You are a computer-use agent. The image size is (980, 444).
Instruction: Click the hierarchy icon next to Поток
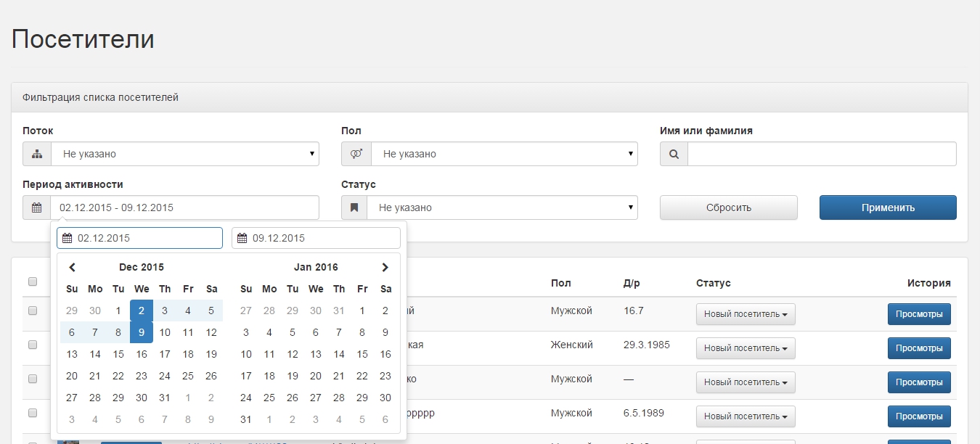pos(37,154)
